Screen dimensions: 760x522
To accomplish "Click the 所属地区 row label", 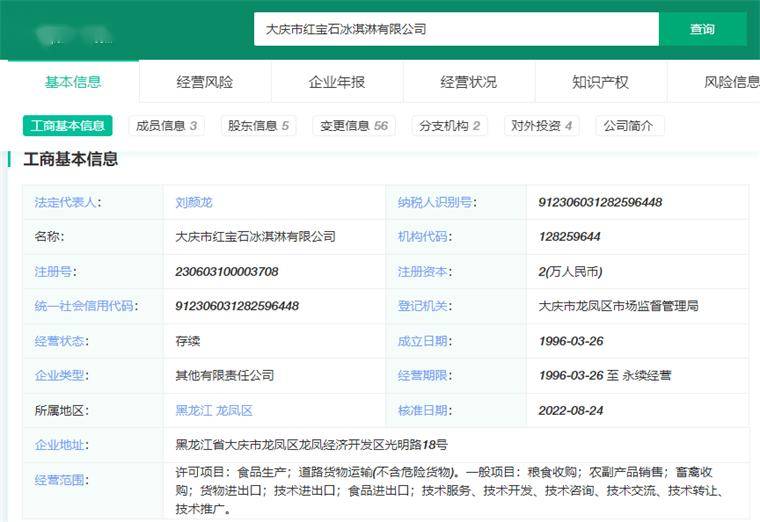I will point(62,411).
